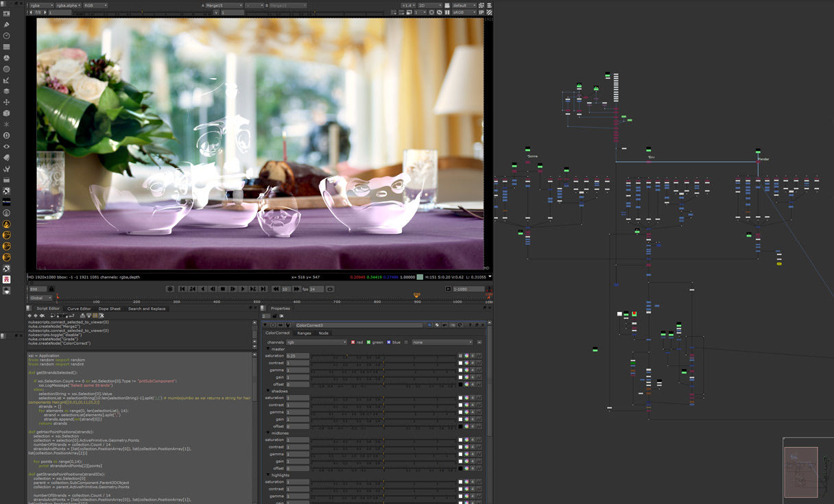Open the A input Merge15 dropdown
This screenshot has width=834, height=504.
(224, 5)
